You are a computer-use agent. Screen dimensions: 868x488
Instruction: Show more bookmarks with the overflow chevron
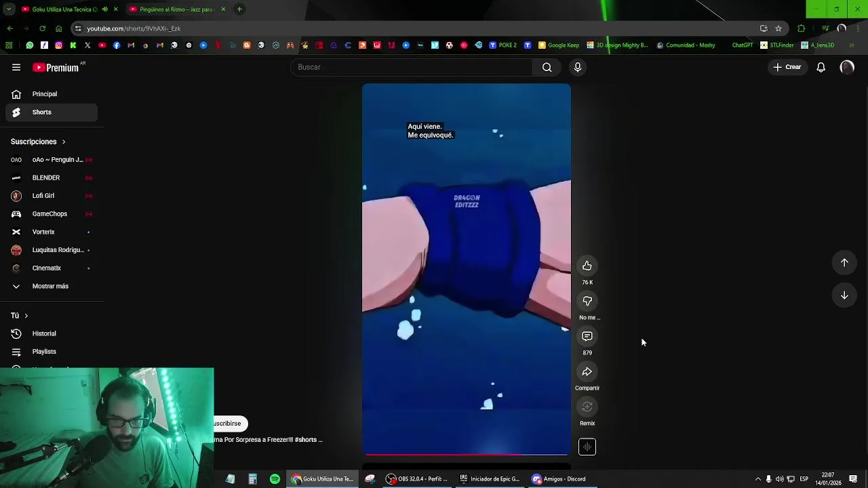tap(852, 45)
